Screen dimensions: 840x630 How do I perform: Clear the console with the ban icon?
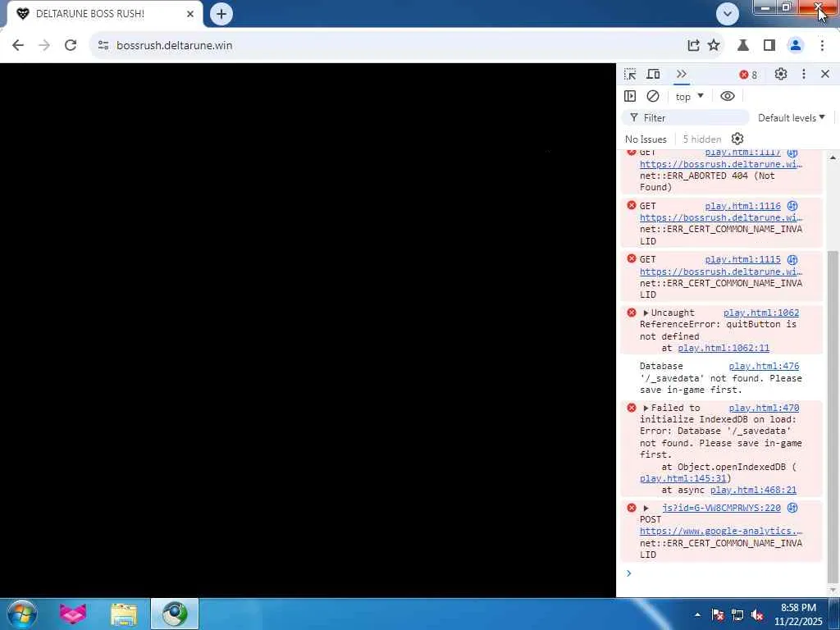(652, 96)
